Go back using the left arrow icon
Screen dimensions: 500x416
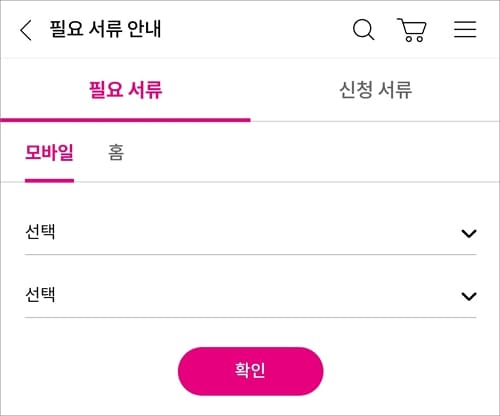(26, 30)
